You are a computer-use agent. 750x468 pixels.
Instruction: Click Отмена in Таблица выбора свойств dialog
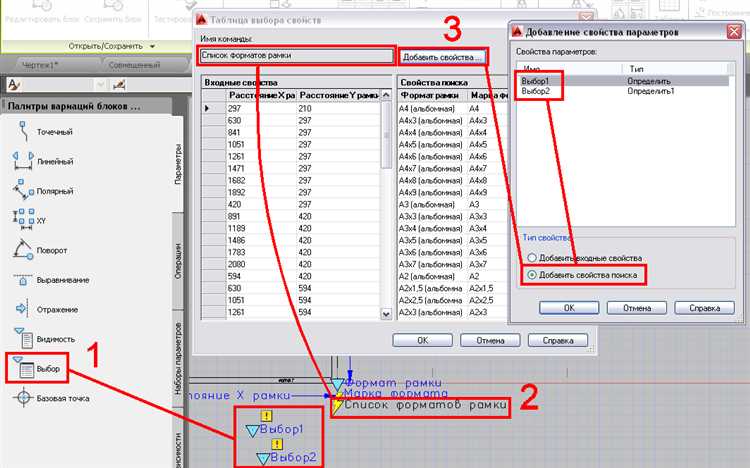[490, 340]
